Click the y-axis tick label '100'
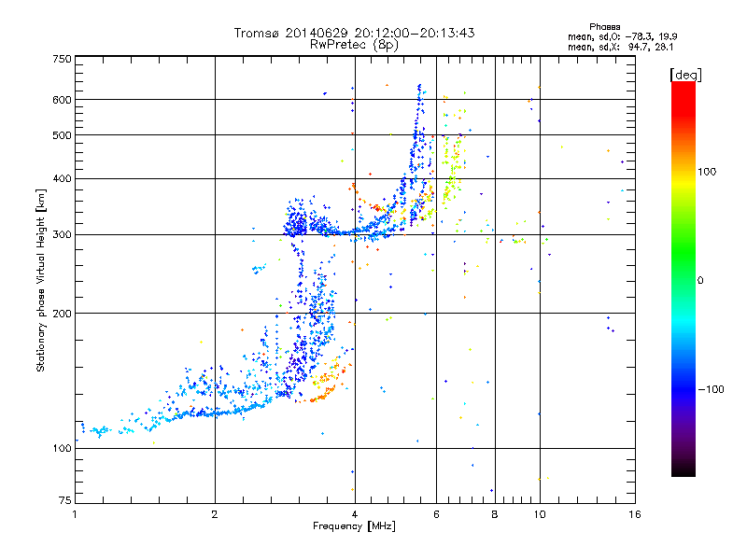The width and height of the screenshot is (747, 560). (x=63, y=449)
